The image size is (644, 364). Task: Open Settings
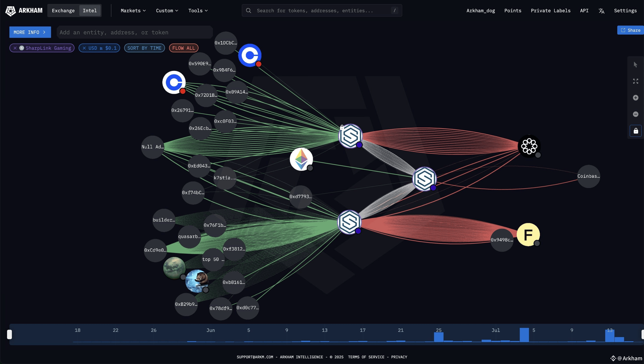pyautogui.click(x=625, y=10)
